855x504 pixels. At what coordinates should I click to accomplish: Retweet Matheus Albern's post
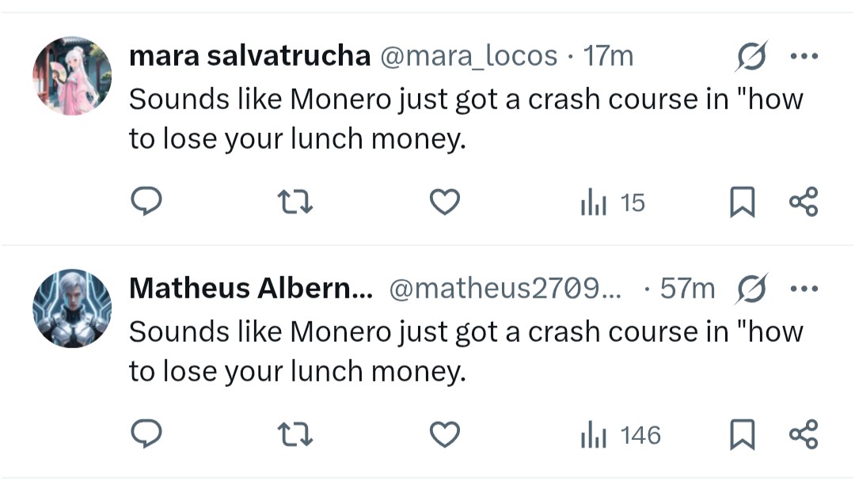[x=298, y=435]
